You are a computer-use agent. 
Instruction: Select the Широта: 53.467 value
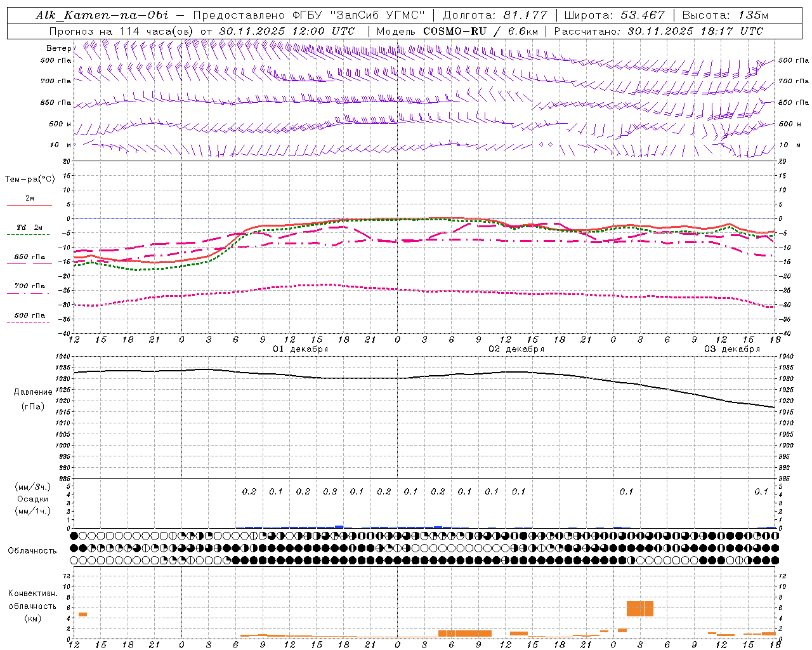tap(614, 15)
